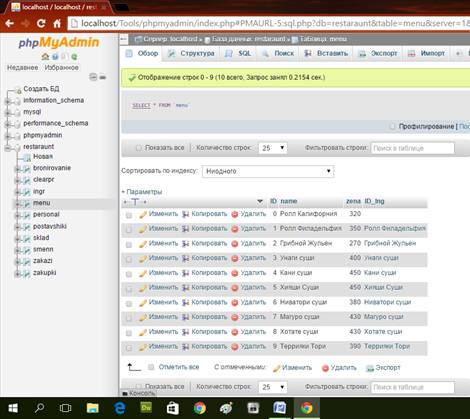Image resolution: width=470 pixels, height=419 pixels.
Task: Open File Explorer from the taskbar
Action: pyautogui.click(x=93, y=408)
